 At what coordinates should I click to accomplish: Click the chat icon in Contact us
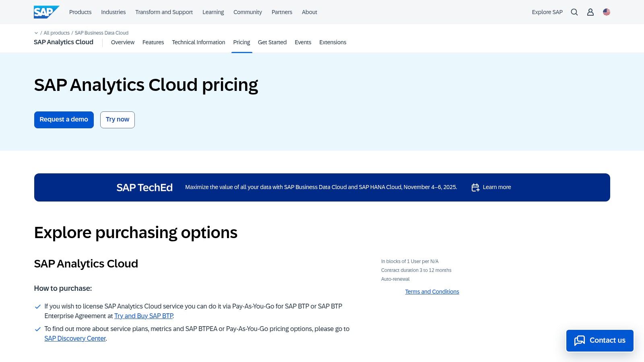(580, 341)
